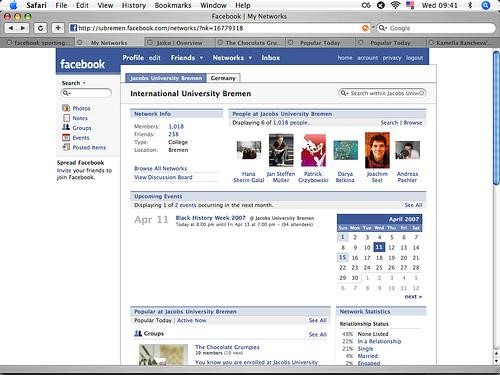Click the friends count 238

(173, 134)
